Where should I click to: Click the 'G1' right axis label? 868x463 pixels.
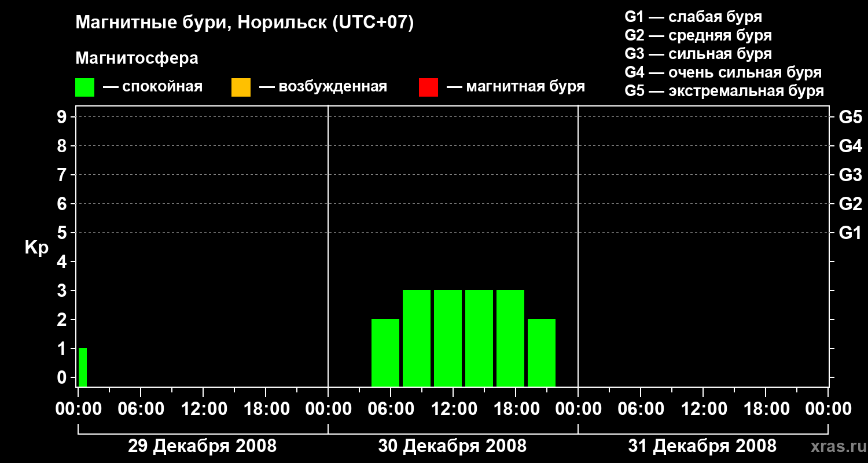click(851, 233)
